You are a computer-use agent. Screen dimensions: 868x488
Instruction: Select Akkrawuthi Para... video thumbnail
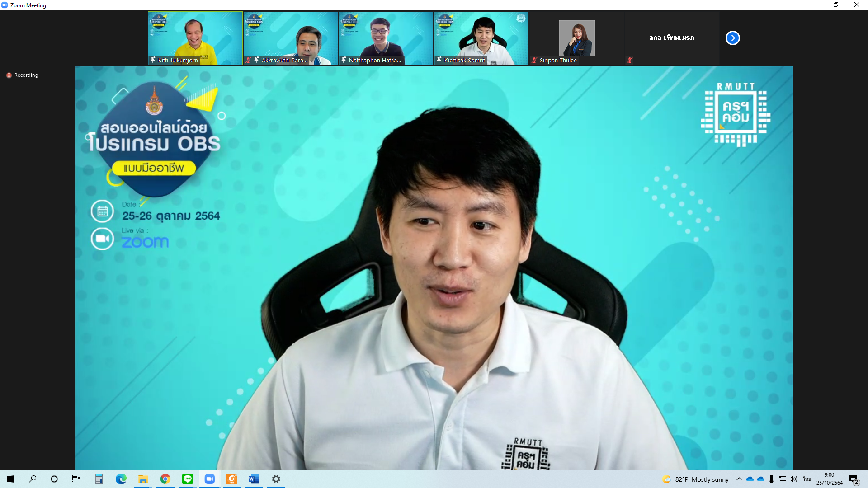pyautogui.click(x=291, y=38)
